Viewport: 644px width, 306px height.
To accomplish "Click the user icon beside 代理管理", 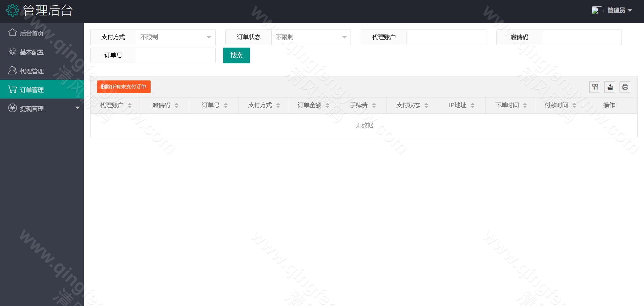I will 12,70.
